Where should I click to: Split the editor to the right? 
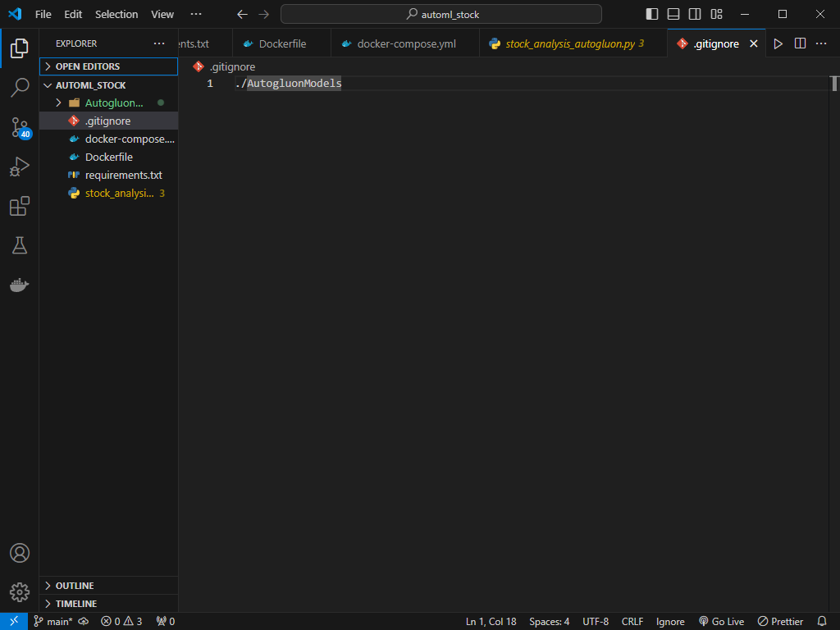pos(800,44)
